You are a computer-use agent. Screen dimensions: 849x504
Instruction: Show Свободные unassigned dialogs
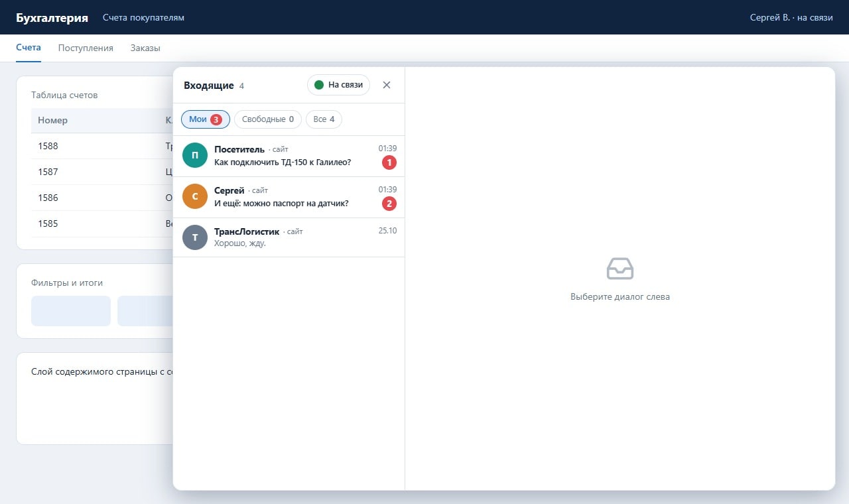point(268,119)
